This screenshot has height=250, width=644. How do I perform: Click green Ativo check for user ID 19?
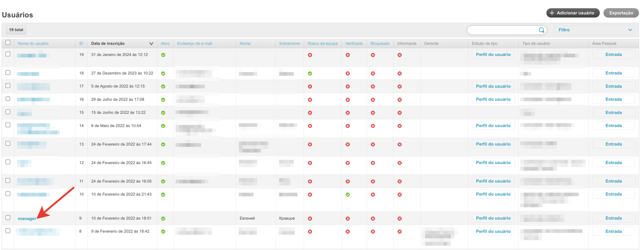coord(163,55)
